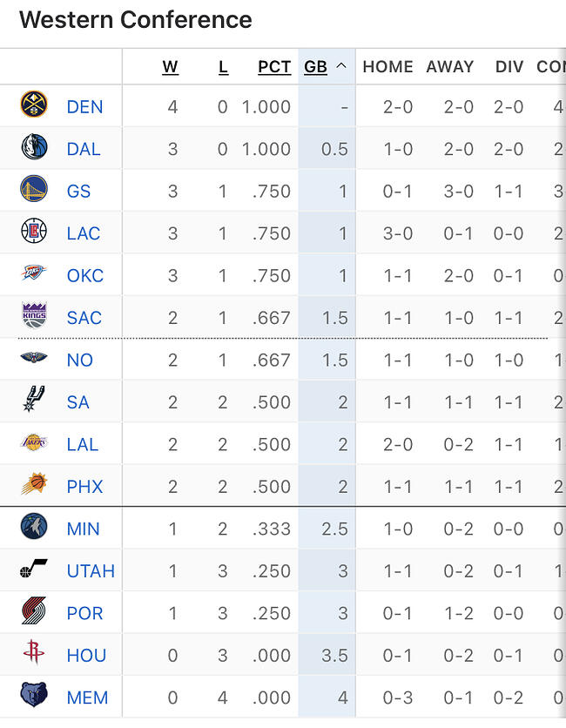The image size is (566, 728).
Task: Click the Denver Nuggets team logo
Action: [x=34, y=105]
